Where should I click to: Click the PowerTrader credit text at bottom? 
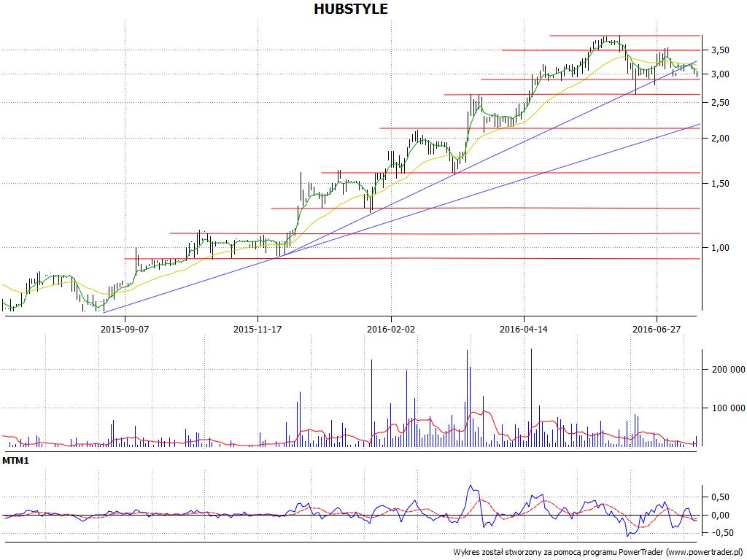tap(600, 552)
